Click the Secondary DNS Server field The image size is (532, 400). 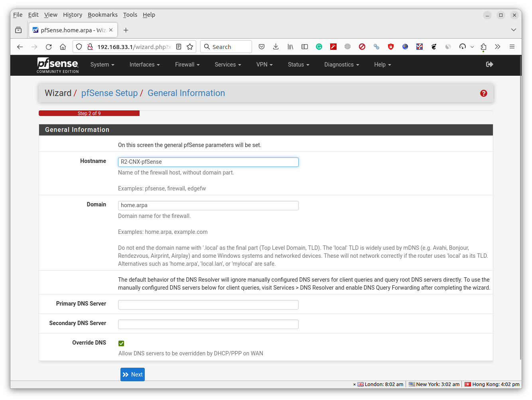tap(208, 324)
